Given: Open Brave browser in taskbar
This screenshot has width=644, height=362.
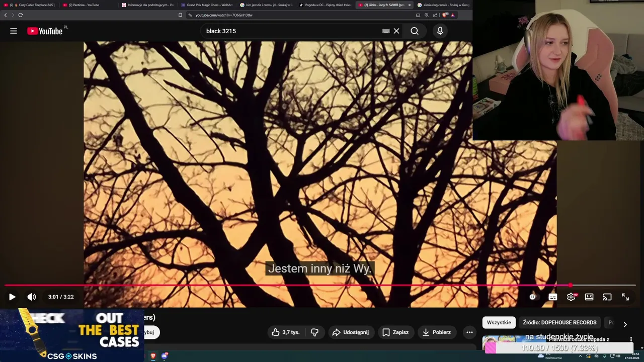Looking at the screenshot, I should [153, 356].
